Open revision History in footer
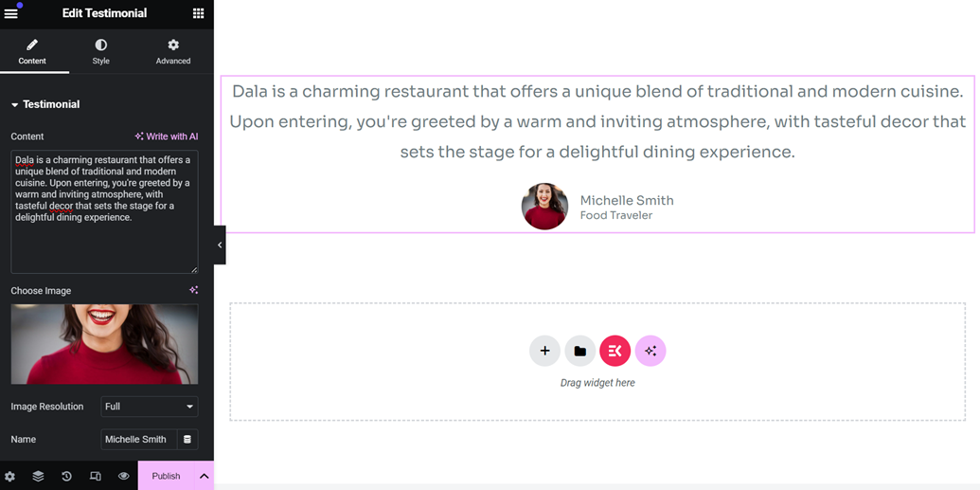 click(x=66, y=476)
